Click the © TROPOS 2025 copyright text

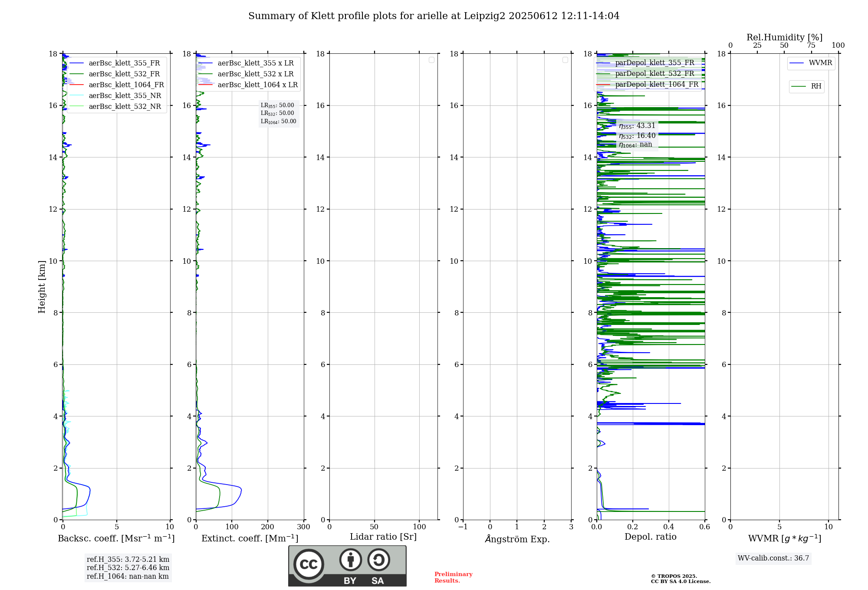674,576
